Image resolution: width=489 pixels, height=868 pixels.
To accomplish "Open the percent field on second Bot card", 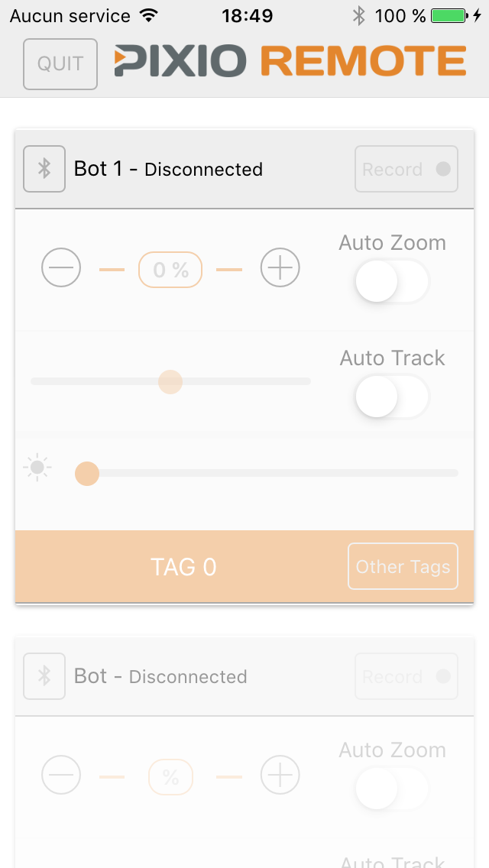I will [170, 775].
